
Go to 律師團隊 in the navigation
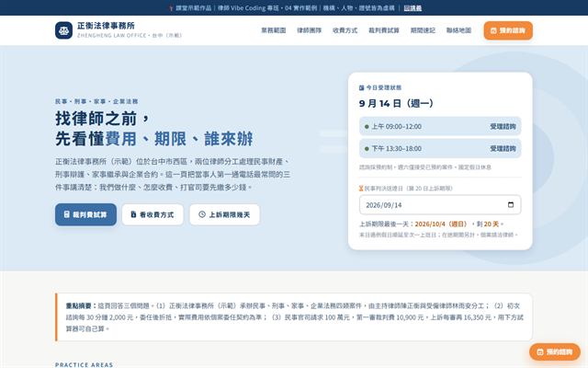pyautogui.click(x=309, y=30)
